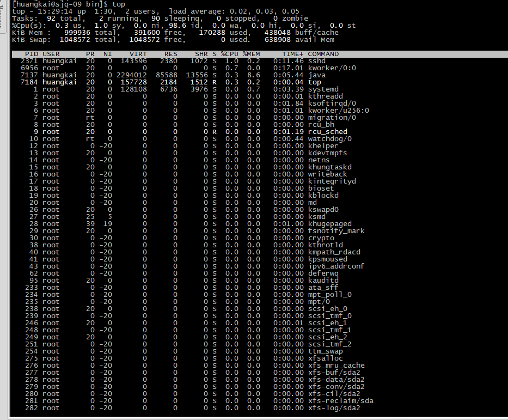508x420 pixels.
Task: Click the ttm_swap command entry
Action: pyautogui.click(x=325, y=352)
